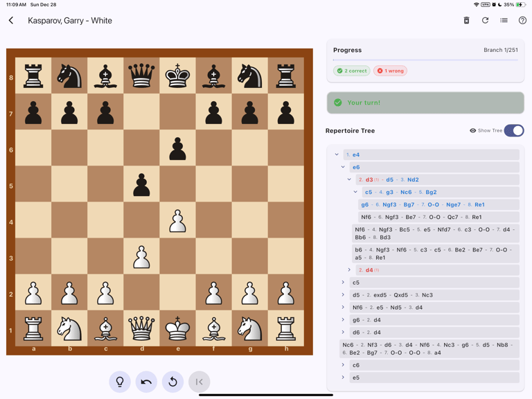Click the eye icon beside Show Tree

[472, 131]
